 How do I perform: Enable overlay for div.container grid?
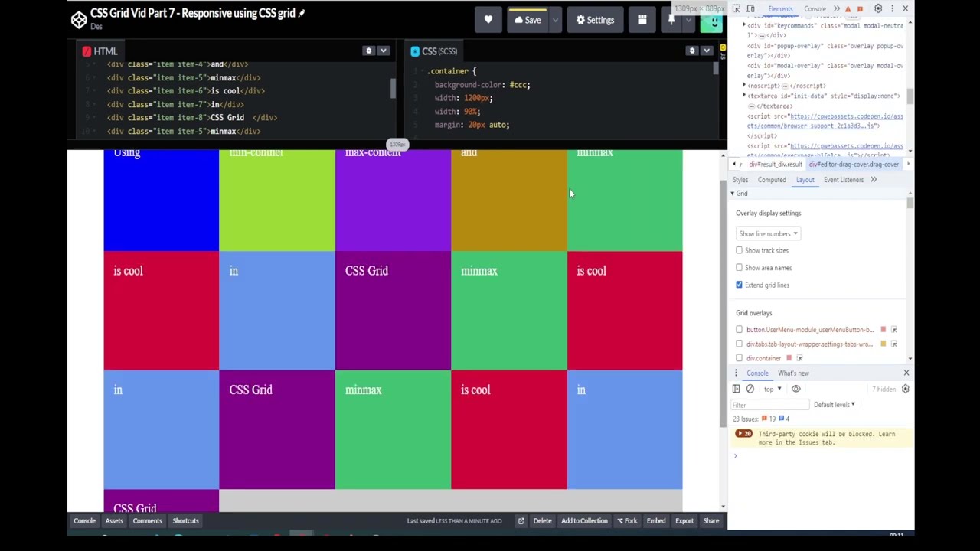click(x=739, y=358)
